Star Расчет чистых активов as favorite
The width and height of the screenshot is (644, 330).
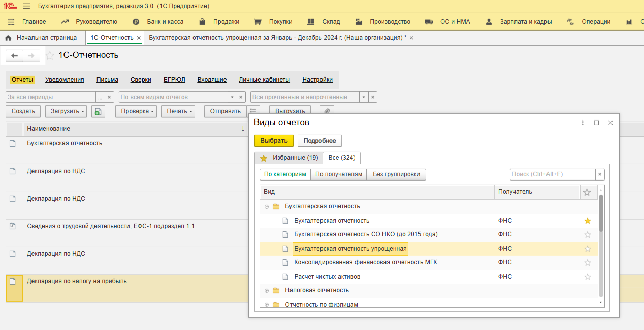[588, 277]
